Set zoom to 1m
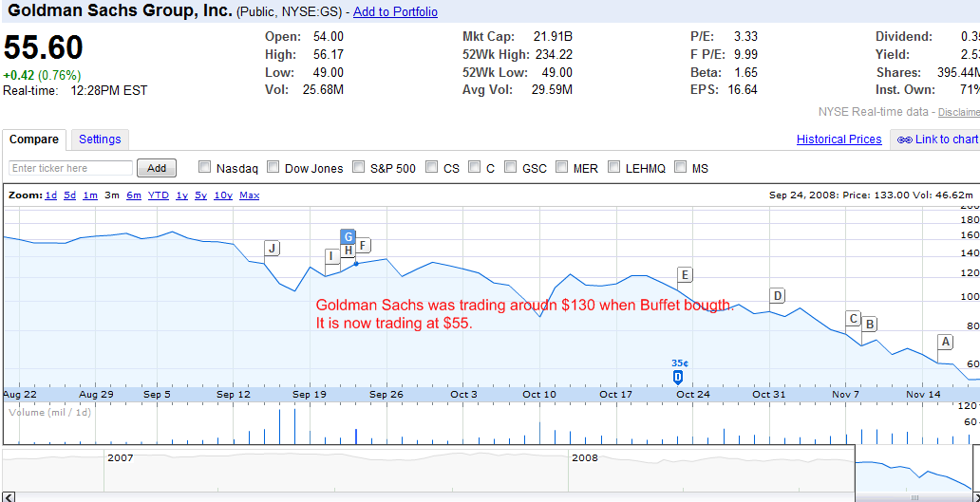 coord(90,195)
